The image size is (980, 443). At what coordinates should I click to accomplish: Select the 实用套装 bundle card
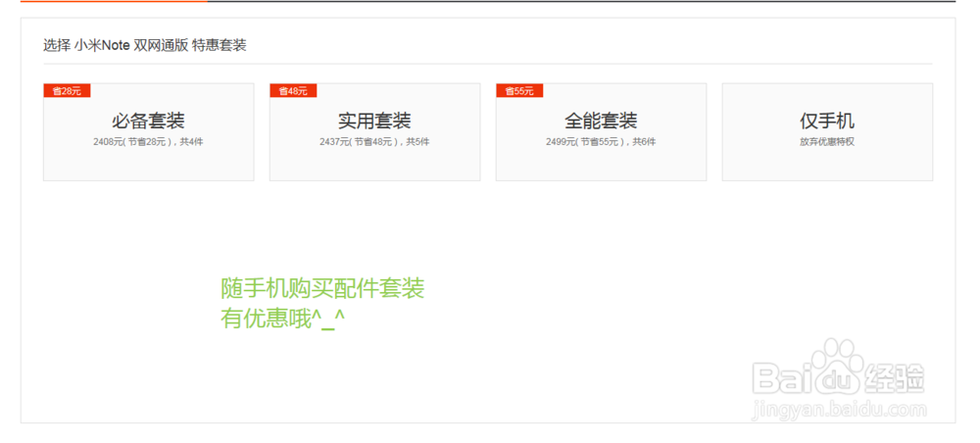(375, 132)
